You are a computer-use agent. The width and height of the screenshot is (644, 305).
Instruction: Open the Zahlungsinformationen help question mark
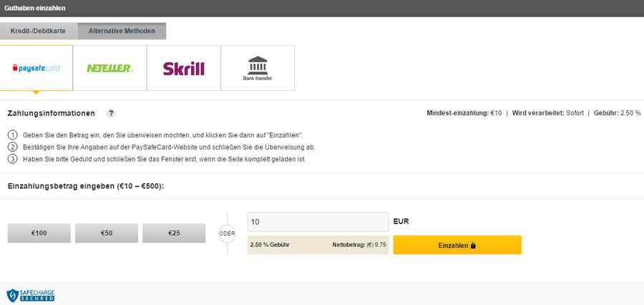pos(111,113)
